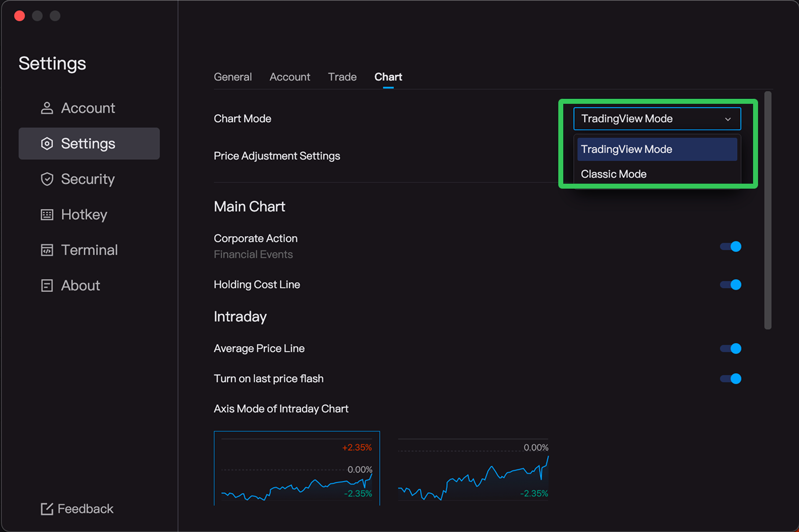The height and width of the screenshot is (532, 799).
Task: Open the Account tab in top bar
Action: coord(290,77)
